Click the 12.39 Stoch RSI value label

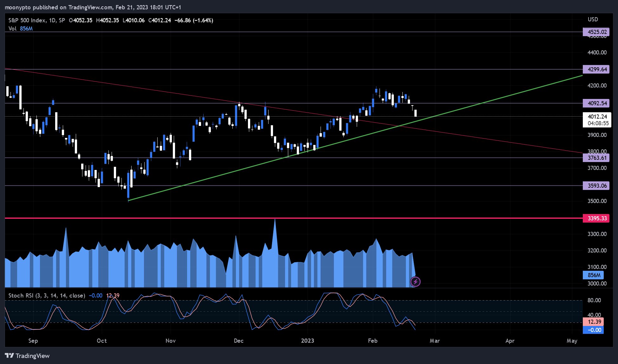pos(593,322)
